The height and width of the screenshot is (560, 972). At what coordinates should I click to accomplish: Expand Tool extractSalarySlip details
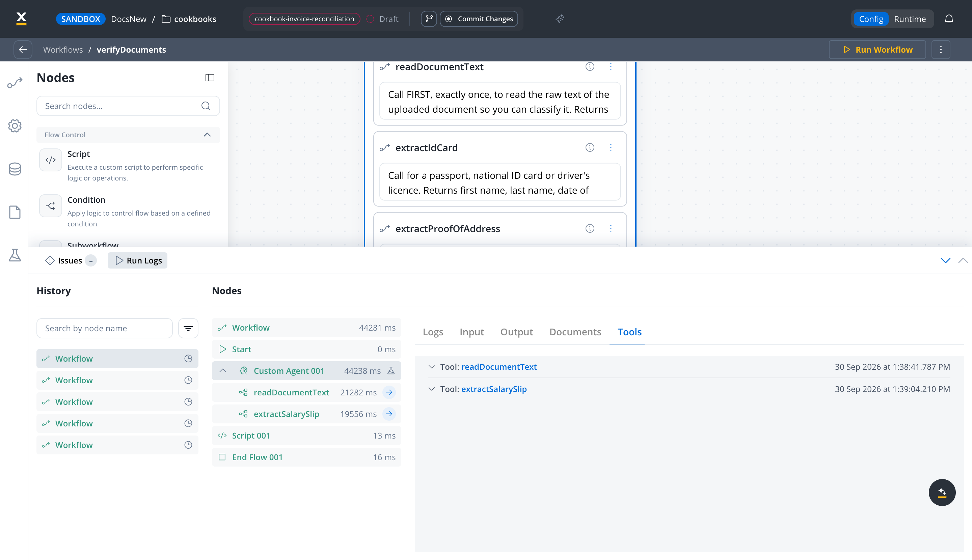[431, 389]
